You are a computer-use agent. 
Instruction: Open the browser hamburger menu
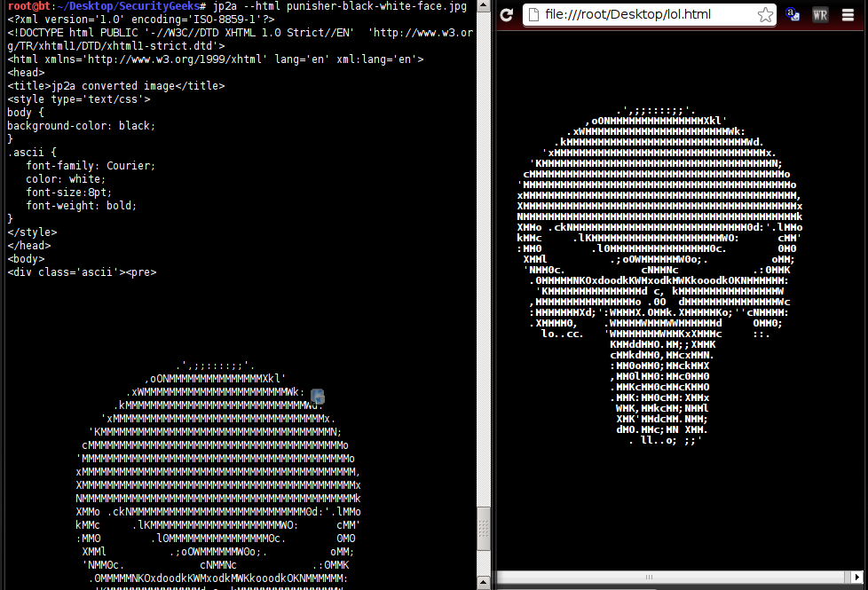(x=848, y=15)
